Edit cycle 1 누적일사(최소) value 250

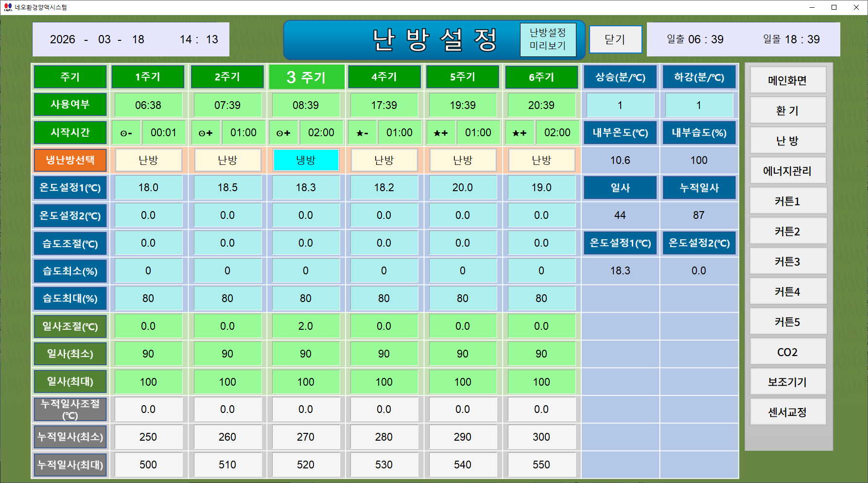(x=148, y=437)
